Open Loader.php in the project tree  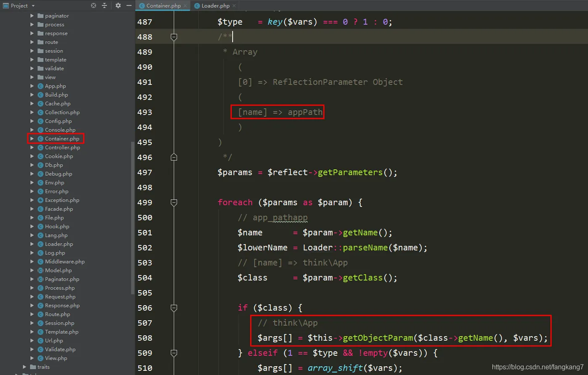tap(59, 244)
